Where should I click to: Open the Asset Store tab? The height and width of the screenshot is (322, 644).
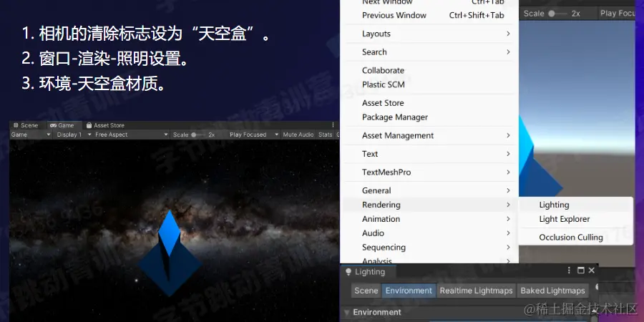pyautogui.click(x=105, y=125)
